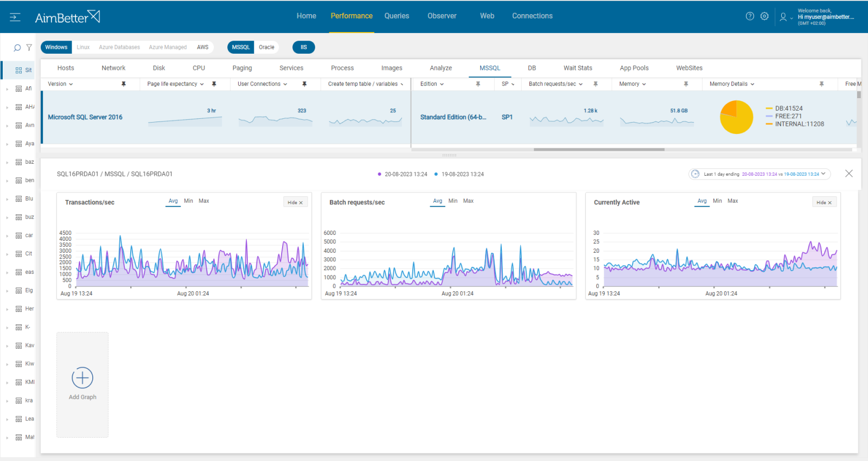Open the Version column dropdown
Viewport: 868px width, 461px height.
click(x=71, y=84)
